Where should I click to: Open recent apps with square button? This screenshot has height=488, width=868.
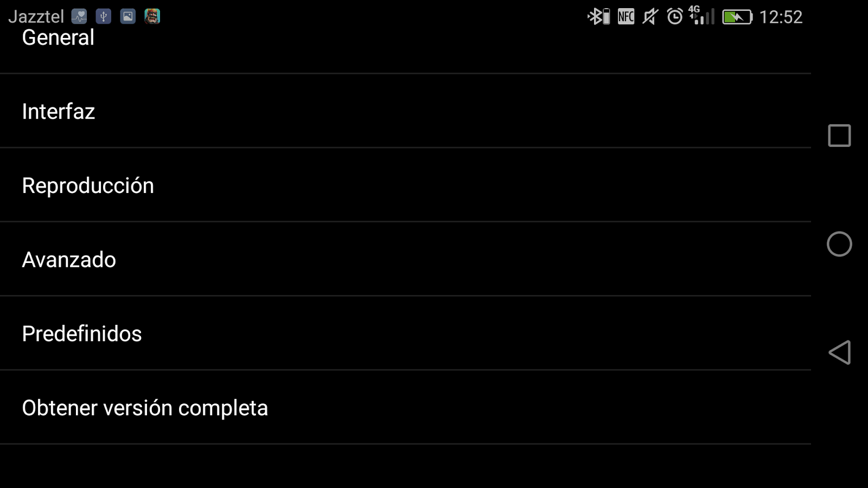click(839, 136)
